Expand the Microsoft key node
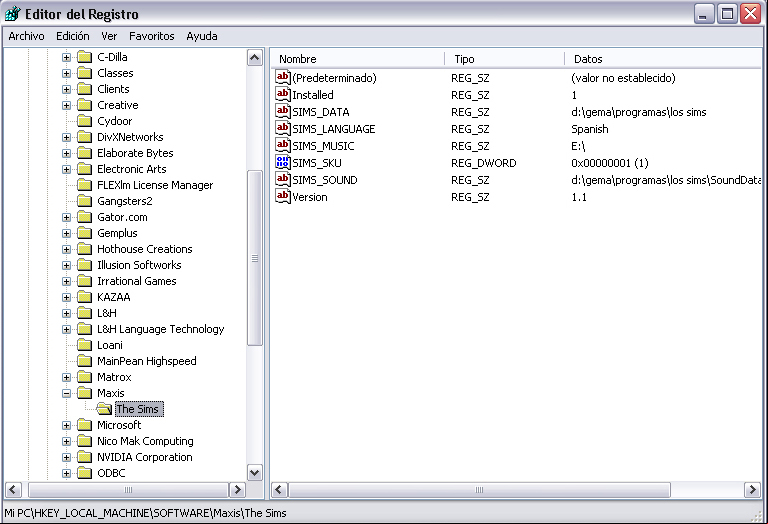Image resolution: width=768 pixels, height=524 pixels. [x=67, y=426]
